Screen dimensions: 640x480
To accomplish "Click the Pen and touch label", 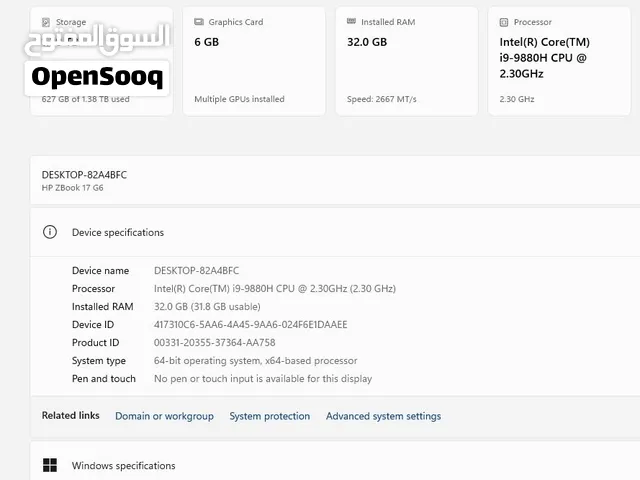I will [104, 378].
